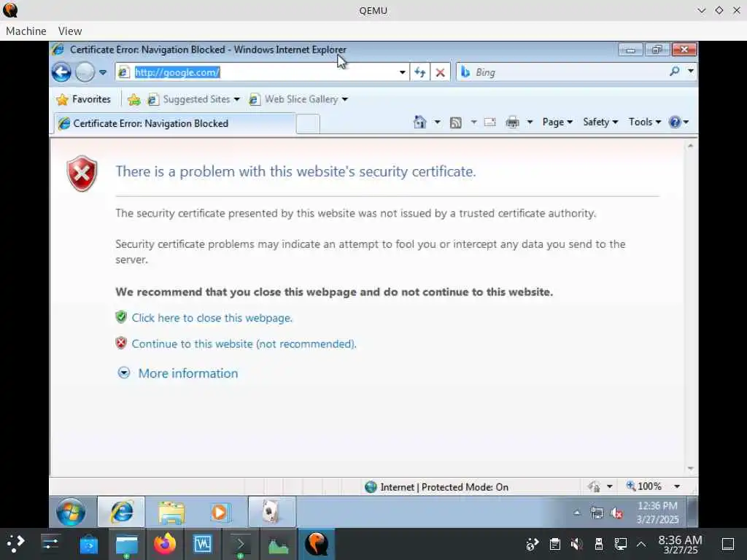
Task: Click the host clock showing 8:36 AM
Action: (681, 544)
